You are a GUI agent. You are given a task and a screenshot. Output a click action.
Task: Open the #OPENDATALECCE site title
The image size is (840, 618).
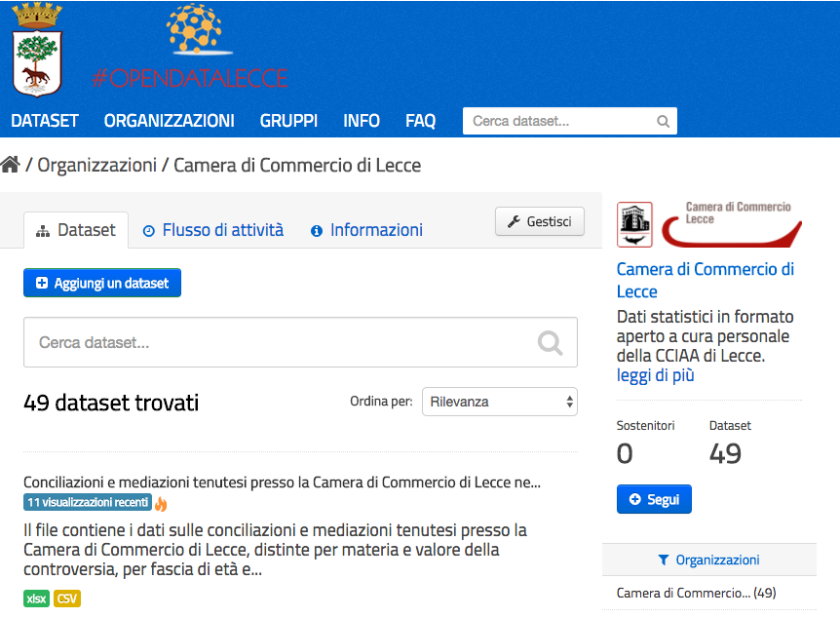(190, 78)
